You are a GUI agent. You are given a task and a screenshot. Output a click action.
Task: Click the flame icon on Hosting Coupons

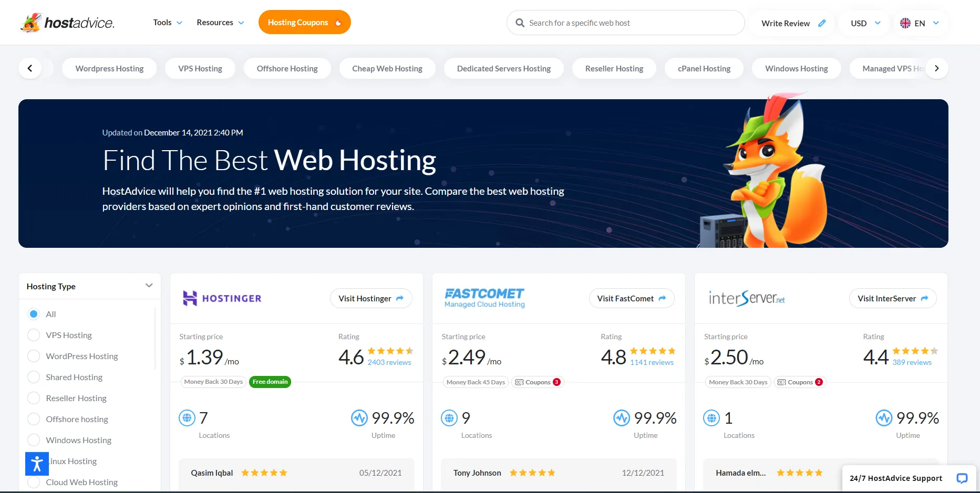338,22
